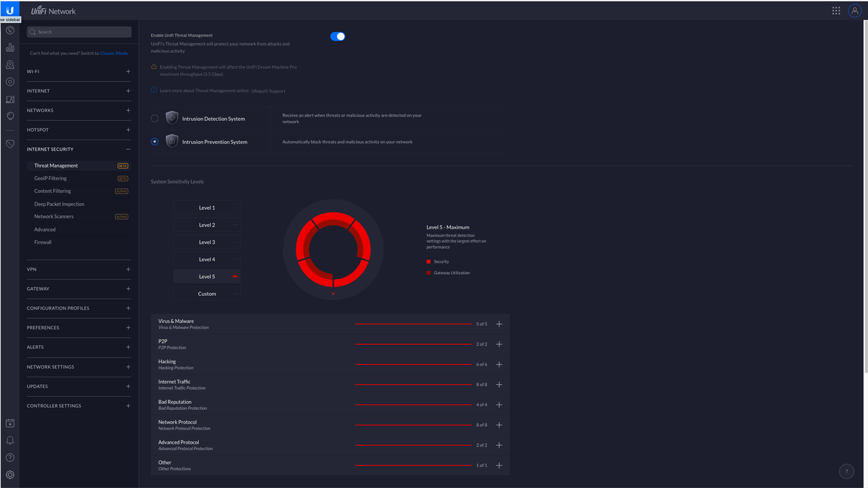
Task: Open the Map icon in sidebar
Action: [x=9, y=64]
